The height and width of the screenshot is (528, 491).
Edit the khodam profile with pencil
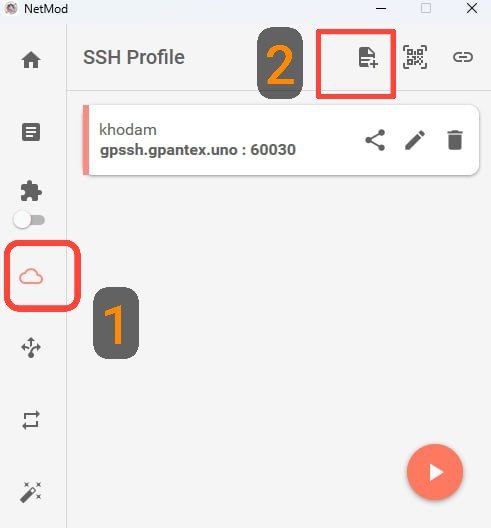(415, 140)
